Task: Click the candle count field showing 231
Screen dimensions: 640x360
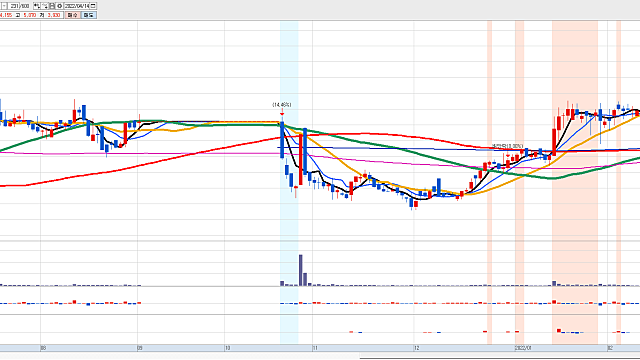Action: tap(14, 6)
